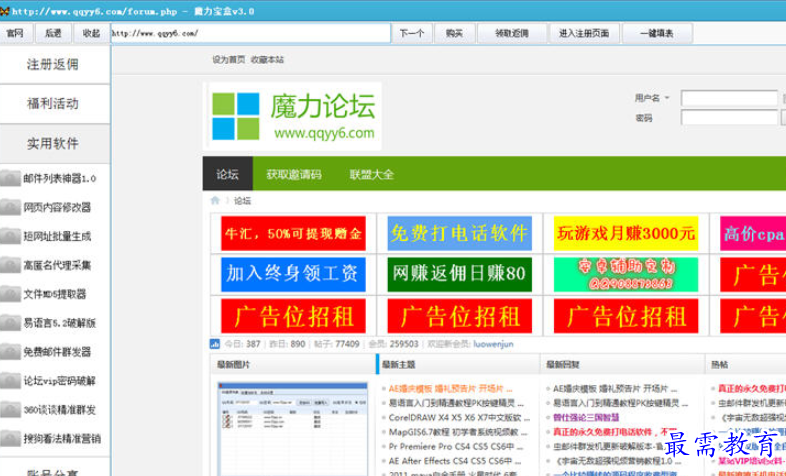Focus the URL address bar field

249,33
